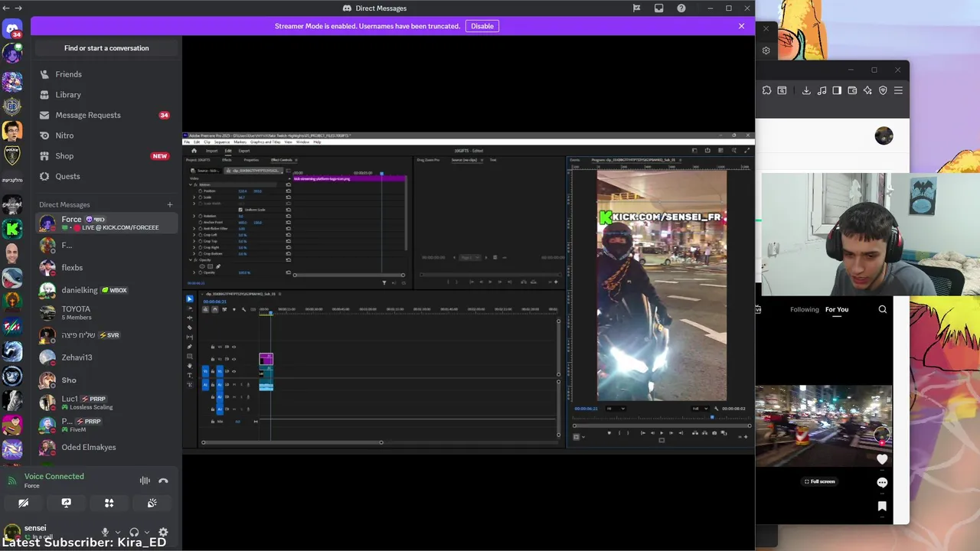Open Discord soundboard

(152, 503)
